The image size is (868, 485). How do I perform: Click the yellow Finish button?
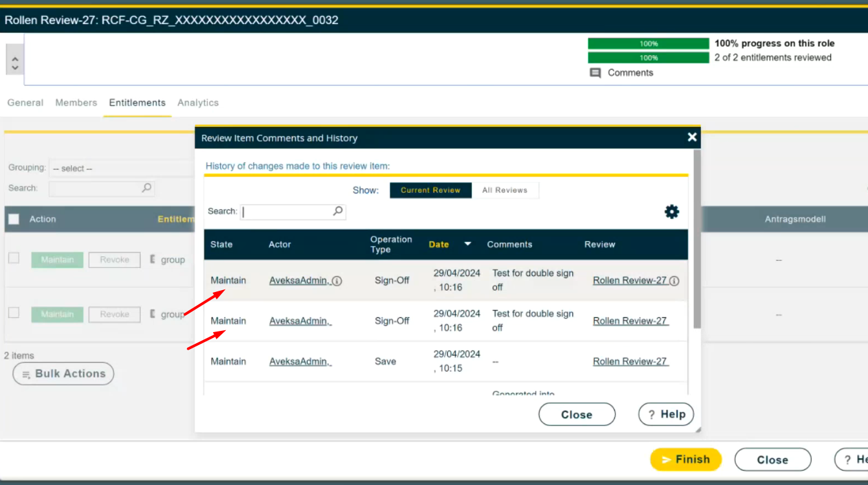(x=685, y=460)
